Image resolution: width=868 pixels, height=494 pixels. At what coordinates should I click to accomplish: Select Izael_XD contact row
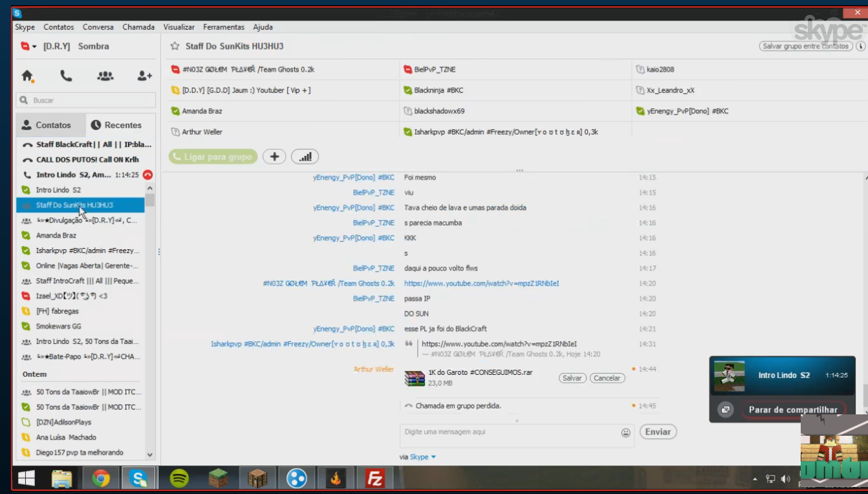[x=80, y=296]
